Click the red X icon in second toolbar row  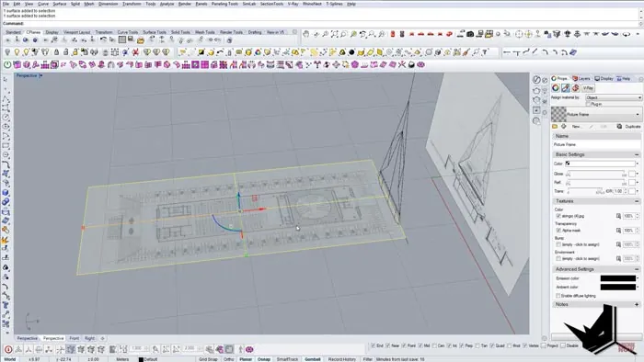135,52
